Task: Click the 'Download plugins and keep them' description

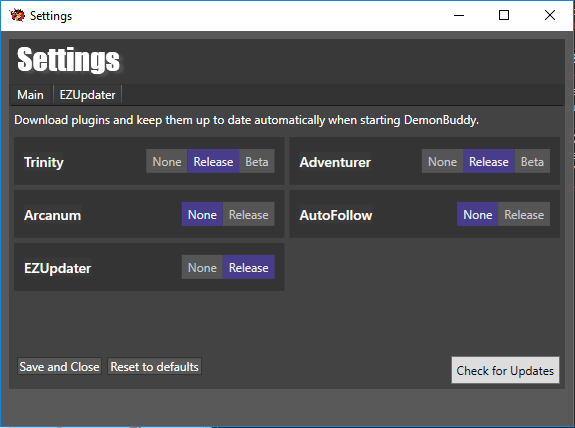Action: click(246, 120)
